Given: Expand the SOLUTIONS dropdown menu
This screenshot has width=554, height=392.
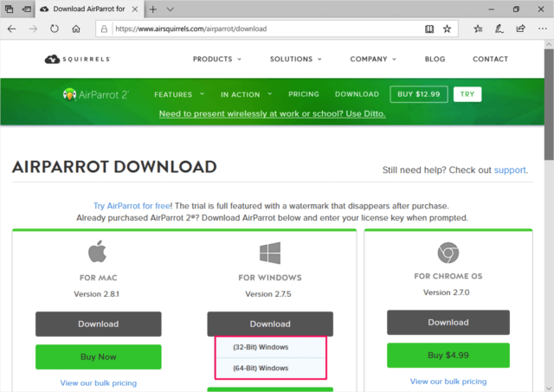Looking at the screenshot, I should 295,60.
